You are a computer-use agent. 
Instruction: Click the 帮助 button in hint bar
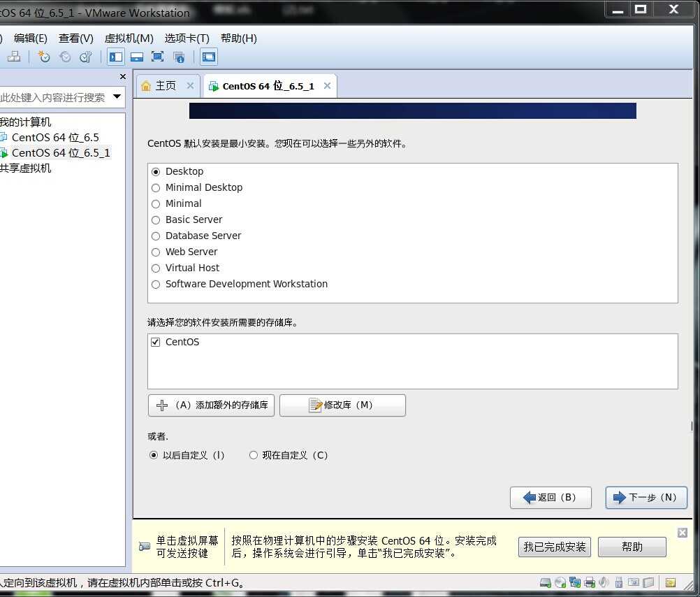coord(632,547)
